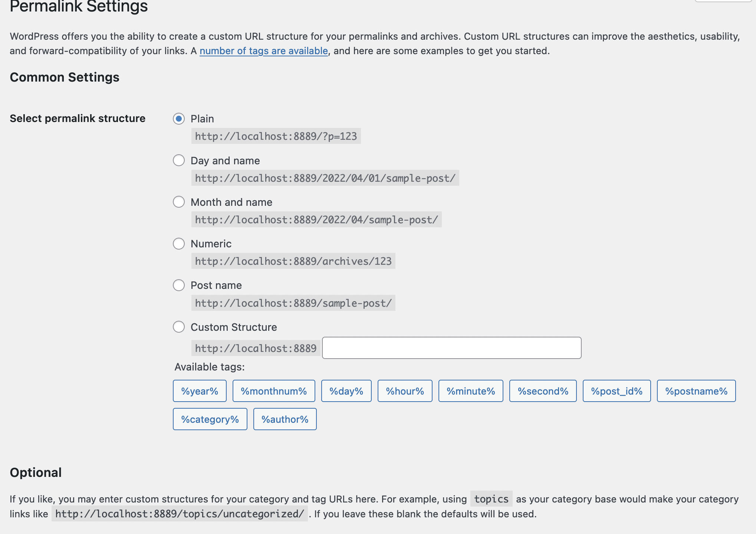
Task: Click the %hour% tag button
Action: point(405,391)
